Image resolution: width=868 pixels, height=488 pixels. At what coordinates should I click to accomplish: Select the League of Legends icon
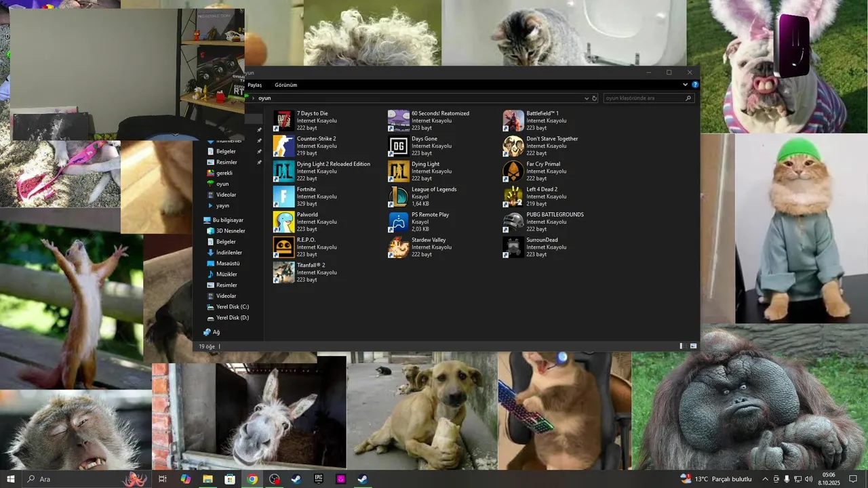pyautogui.click(x=399, y=197)
